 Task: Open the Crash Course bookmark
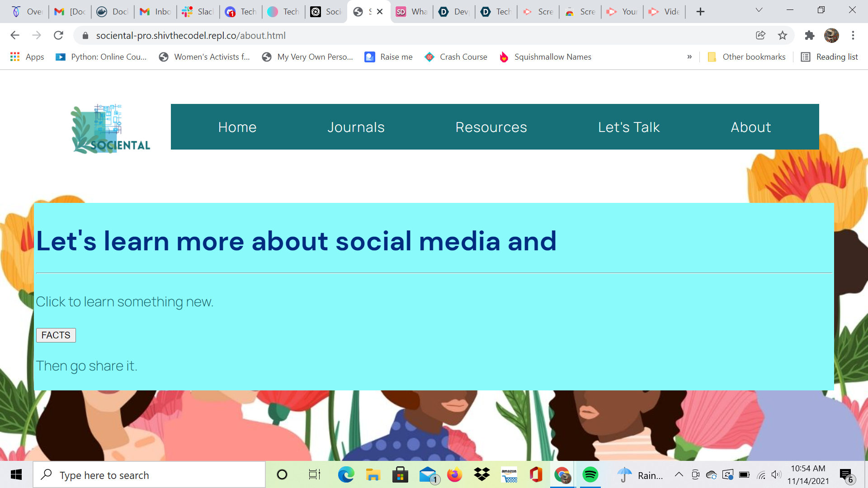coord(456,57)
